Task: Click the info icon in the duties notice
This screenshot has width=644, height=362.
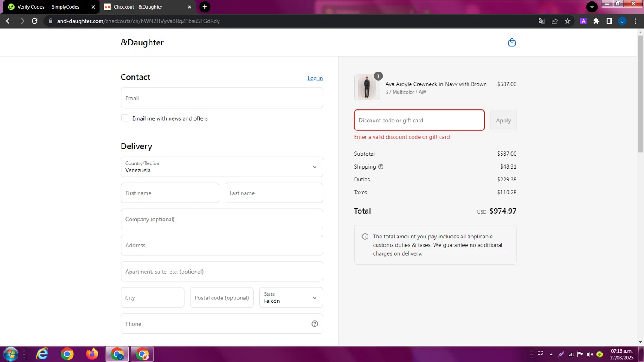Action: [x=365, y=236]
